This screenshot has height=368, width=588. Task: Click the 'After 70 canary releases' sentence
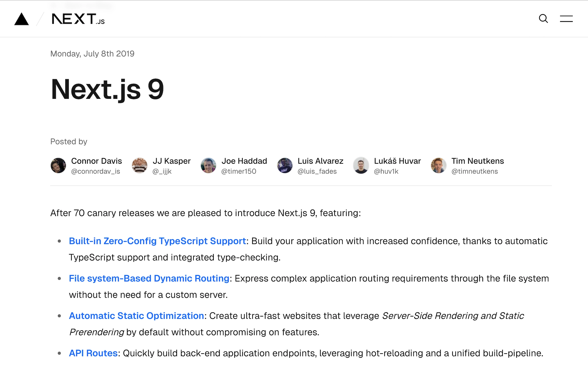[206, 213]
